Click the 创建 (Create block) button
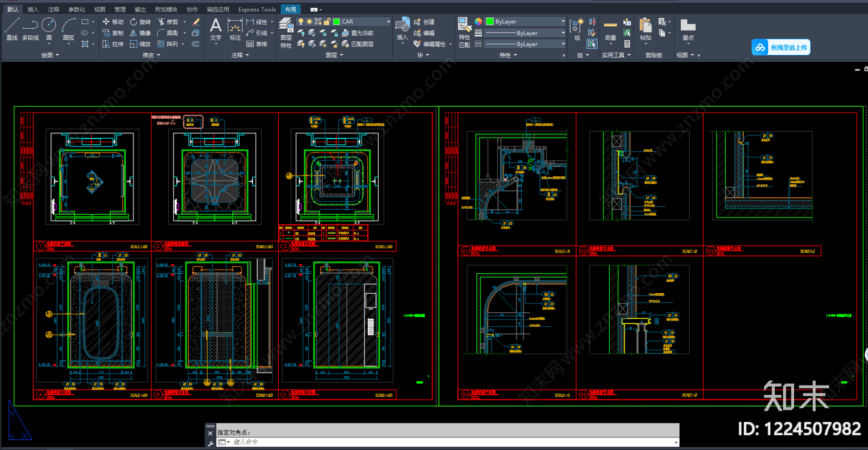 coord(424,22)
